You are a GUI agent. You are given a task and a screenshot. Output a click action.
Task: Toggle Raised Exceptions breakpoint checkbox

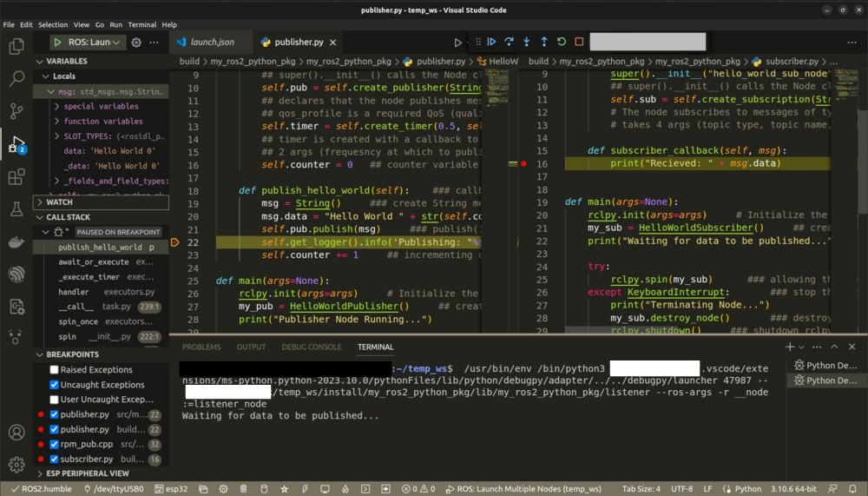54,370
